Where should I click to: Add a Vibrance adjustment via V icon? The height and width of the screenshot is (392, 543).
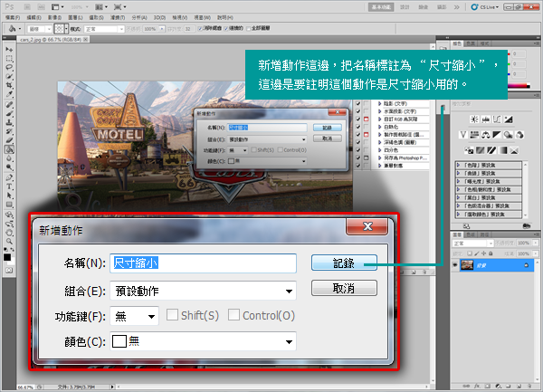tap(463, 135)
